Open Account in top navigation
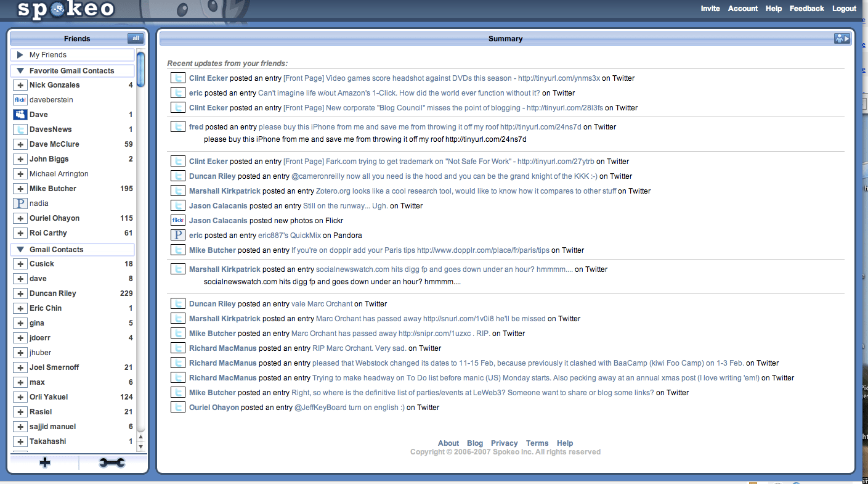The height and width of the screenshot is (484, 868). click(x=743, y=9)
